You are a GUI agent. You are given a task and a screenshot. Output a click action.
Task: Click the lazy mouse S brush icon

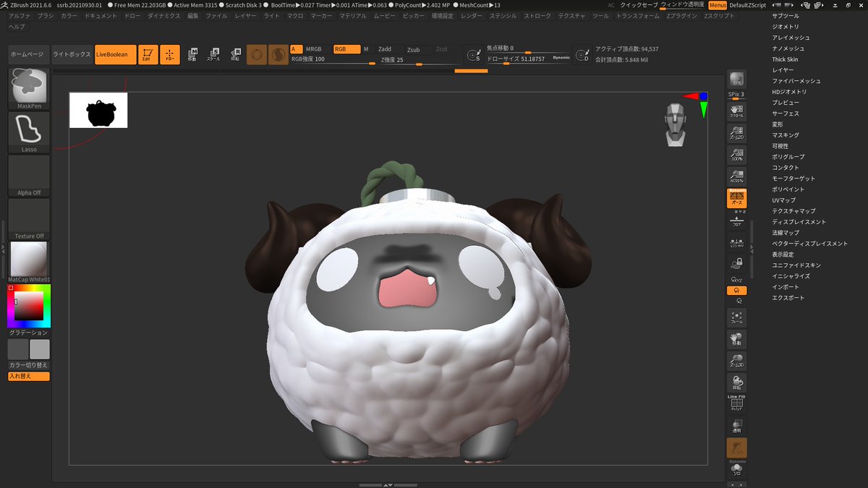point(475,54)
